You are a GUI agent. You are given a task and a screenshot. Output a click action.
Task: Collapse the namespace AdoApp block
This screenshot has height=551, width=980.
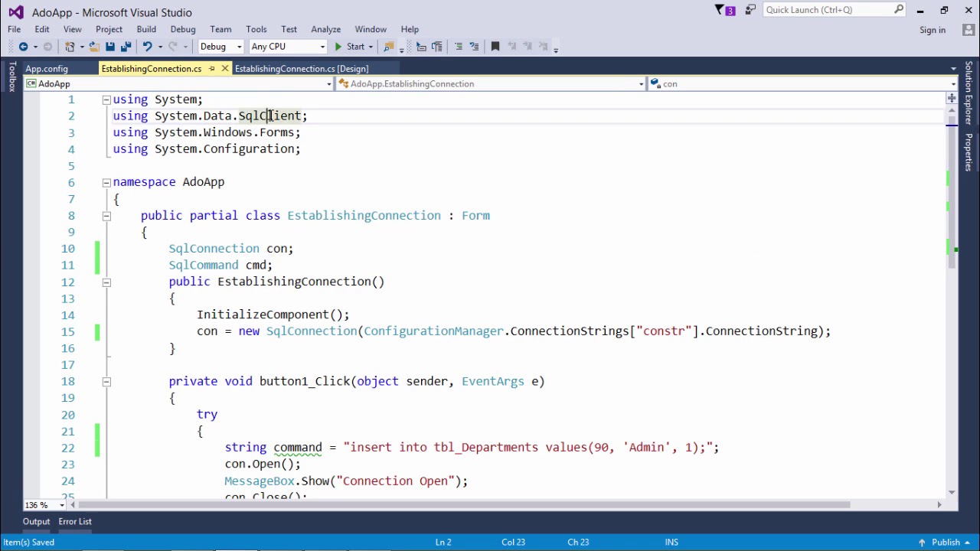click(x=106, y=182)
